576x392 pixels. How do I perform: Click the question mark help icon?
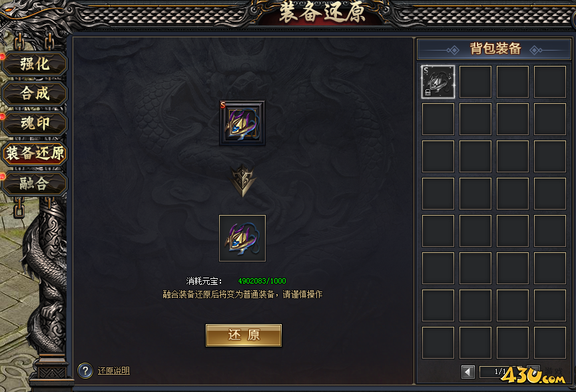(85, 371)
